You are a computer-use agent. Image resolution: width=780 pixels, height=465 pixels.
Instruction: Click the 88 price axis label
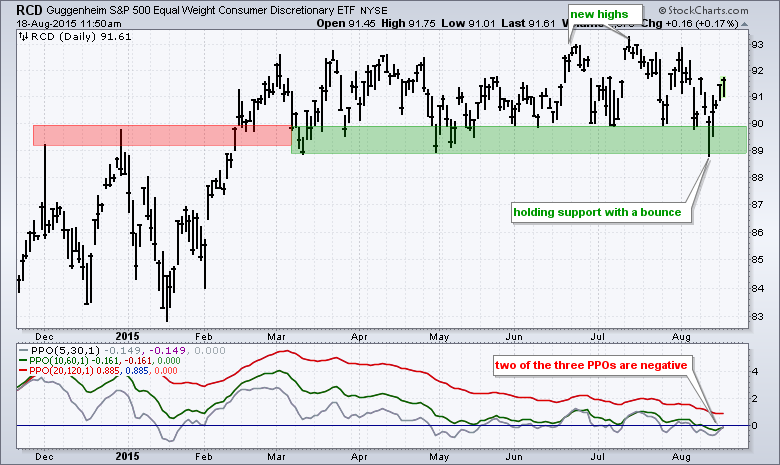[757, 178]
